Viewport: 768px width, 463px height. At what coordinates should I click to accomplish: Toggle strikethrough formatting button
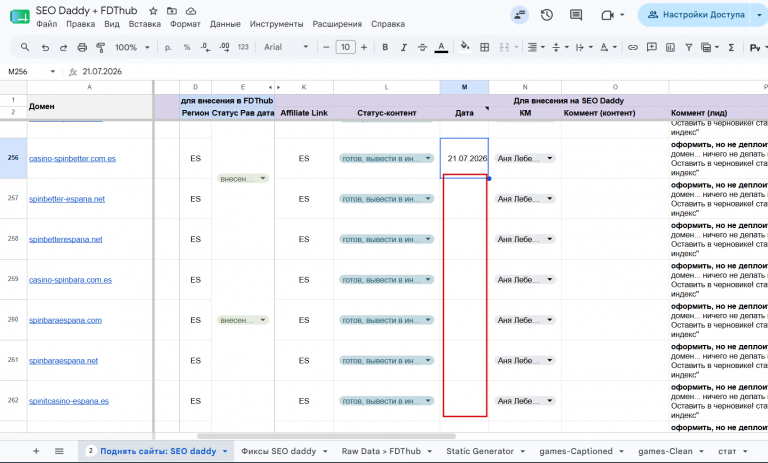422,48
